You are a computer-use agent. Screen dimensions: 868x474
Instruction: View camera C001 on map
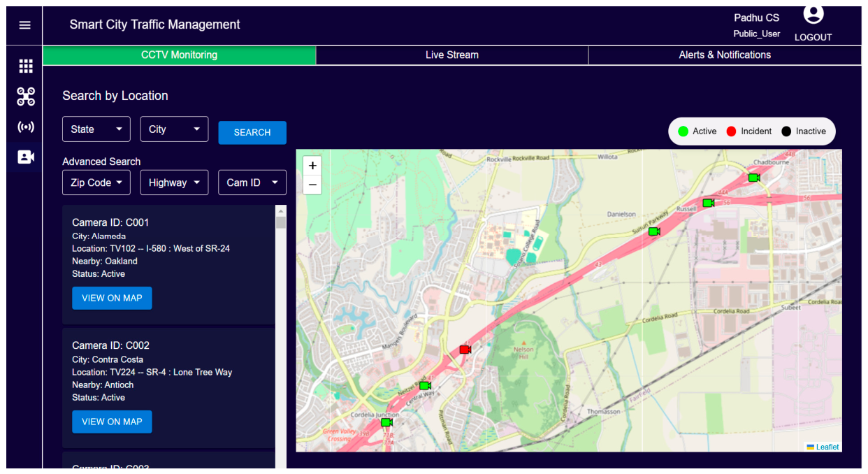112,298
